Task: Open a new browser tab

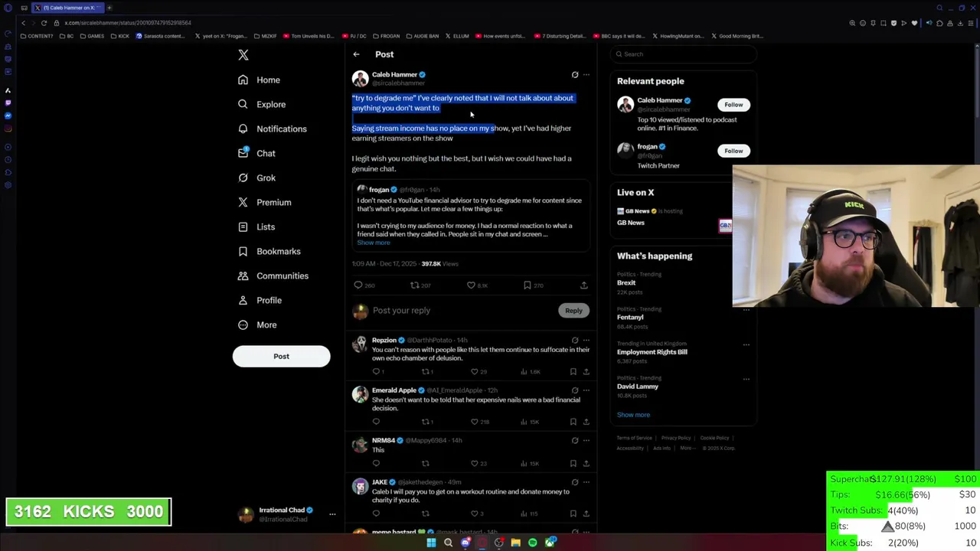Action: coord(109,8)
